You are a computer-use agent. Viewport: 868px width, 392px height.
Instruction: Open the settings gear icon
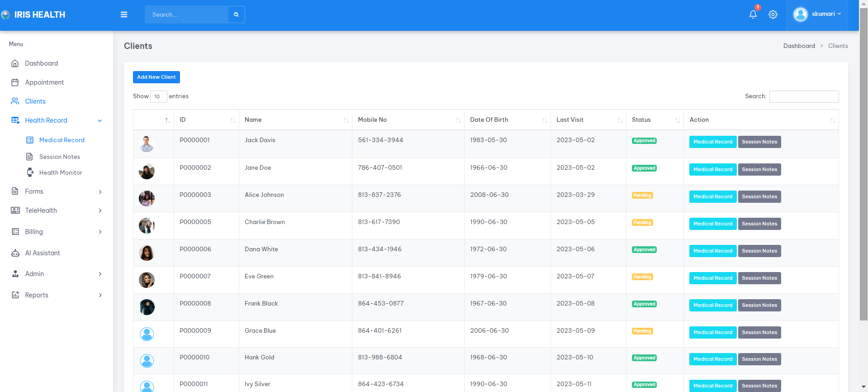pos(773,14)
